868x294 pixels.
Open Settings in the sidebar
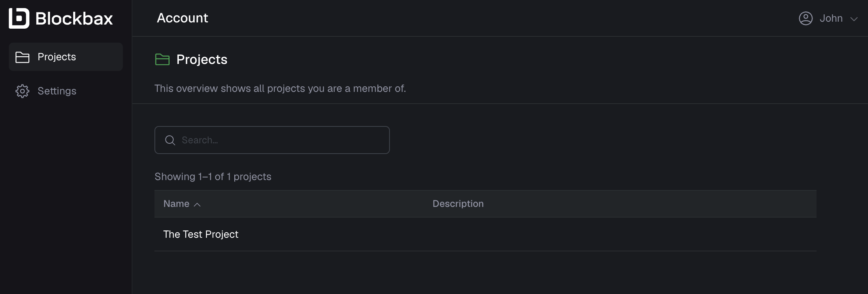tap(66, 91)
